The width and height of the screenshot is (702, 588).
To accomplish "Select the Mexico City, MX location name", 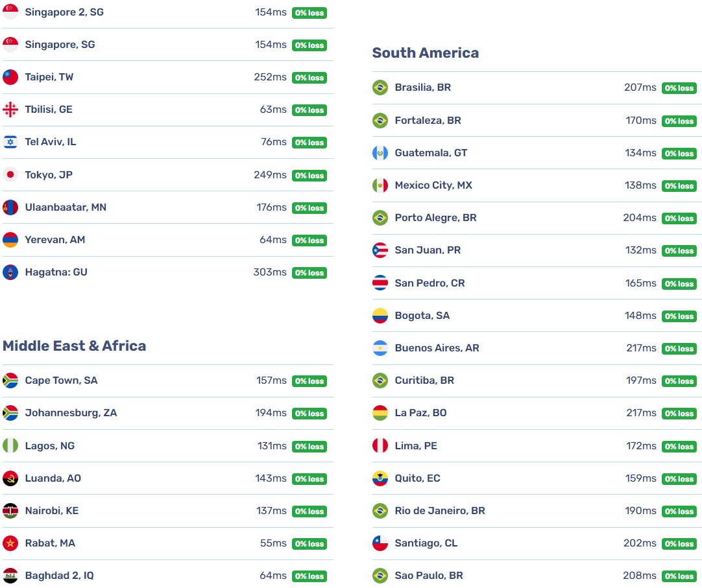I will tap(433, 185).
